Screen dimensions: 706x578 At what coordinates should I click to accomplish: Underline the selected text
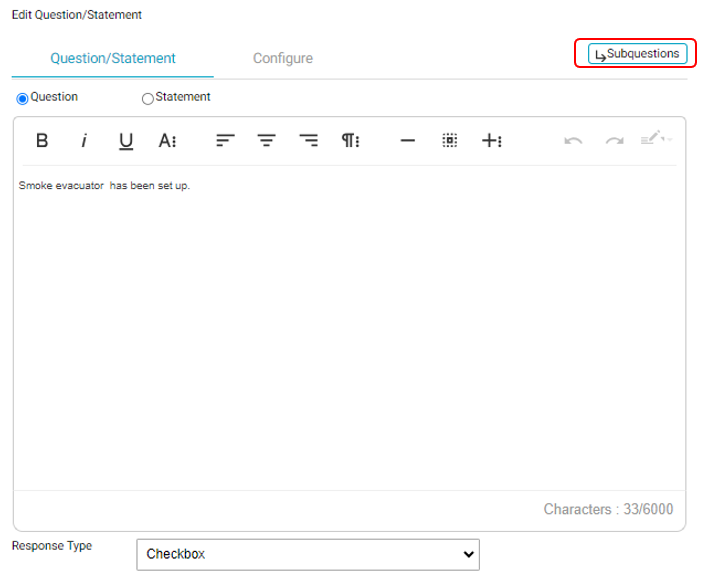point(126,141)
